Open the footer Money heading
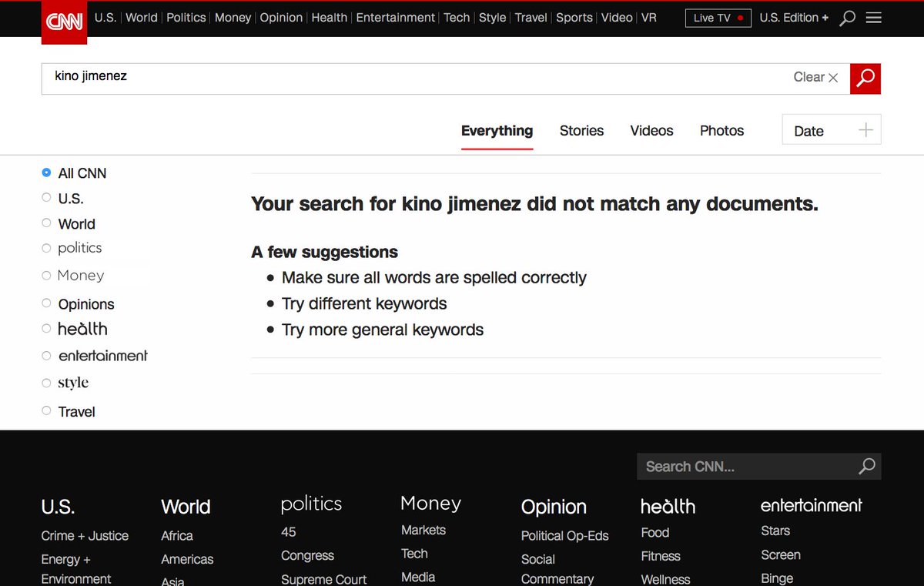This screenshot has height=586, width=924. pyautogui.click(x=430, y=504)
